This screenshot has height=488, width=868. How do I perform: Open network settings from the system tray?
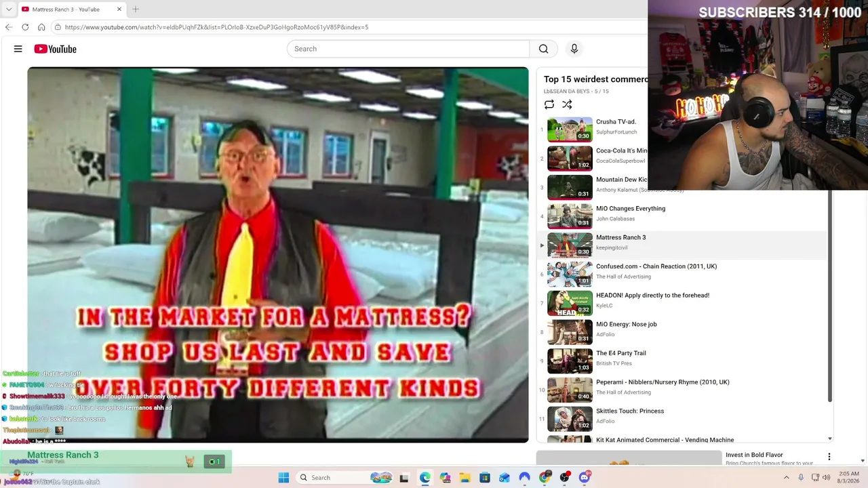pyautogui.click(x=815, y=478)
